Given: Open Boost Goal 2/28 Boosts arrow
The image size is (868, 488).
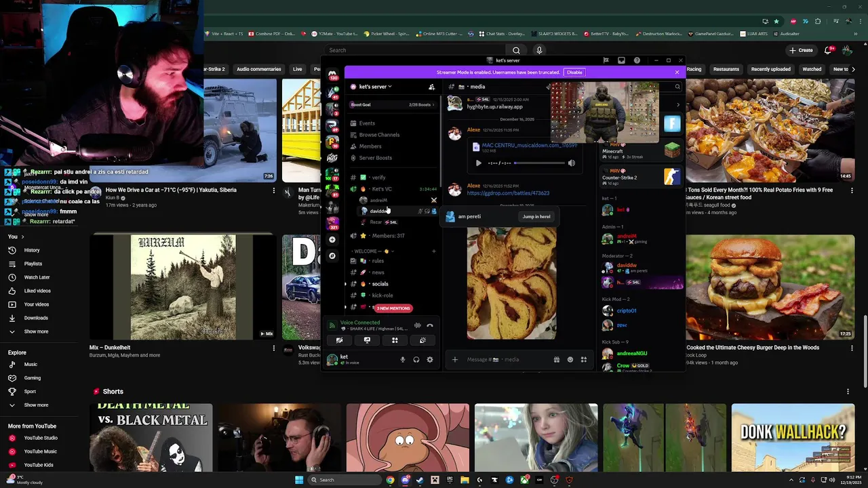Looking at the screenshot, I should coord(433,105).
